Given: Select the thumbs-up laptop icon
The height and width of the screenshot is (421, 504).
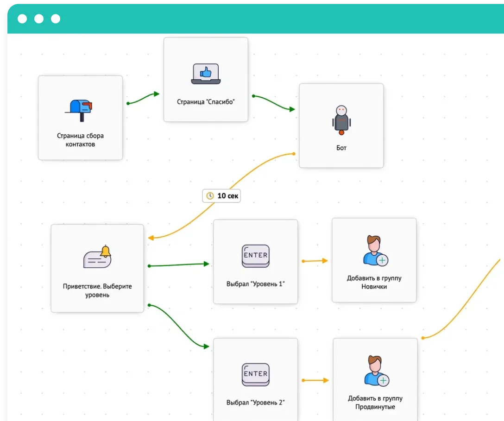Looking at the screenshot, I should click(206, 74).
